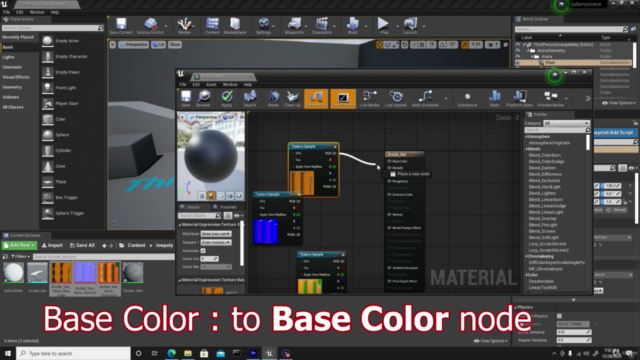Toggle visibility of Floor in World Outliner
This screenshot has height=360, width=640.
[x=518, y=62]
